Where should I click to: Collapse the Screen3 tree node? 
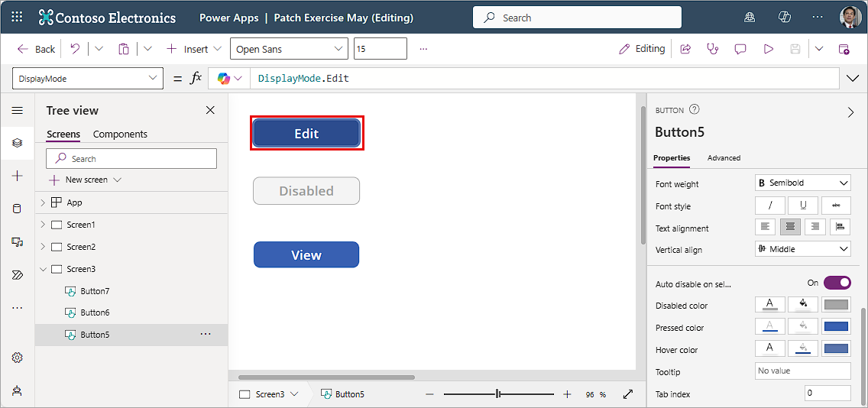click(x=43, y=269)
